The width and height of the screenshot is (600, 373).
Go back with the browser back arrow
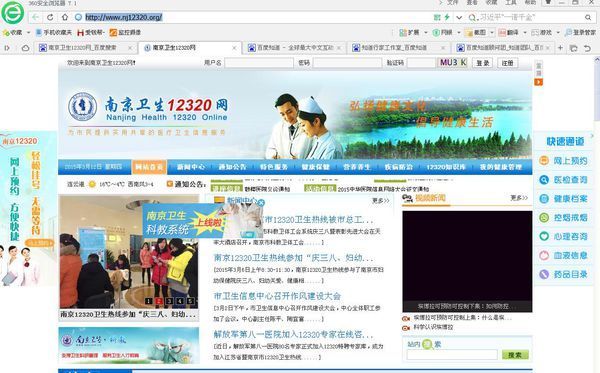[x=35, y=17]
